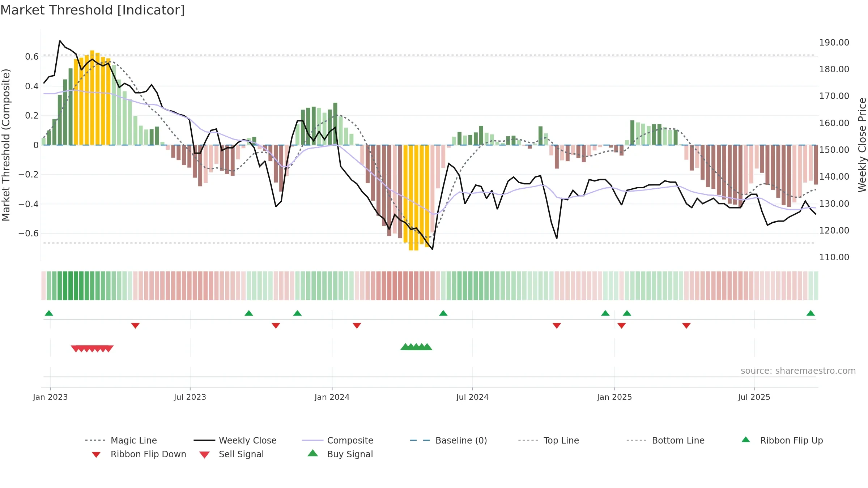Click the ribbon flip down marker around October 2023

(276, 326)
